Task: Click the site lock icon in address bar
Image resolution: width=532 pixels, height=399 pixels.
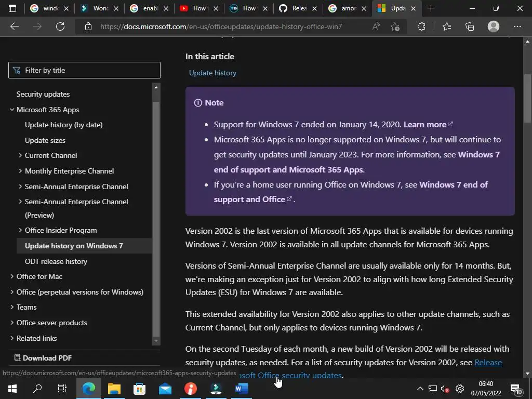Action: point(88,26)
